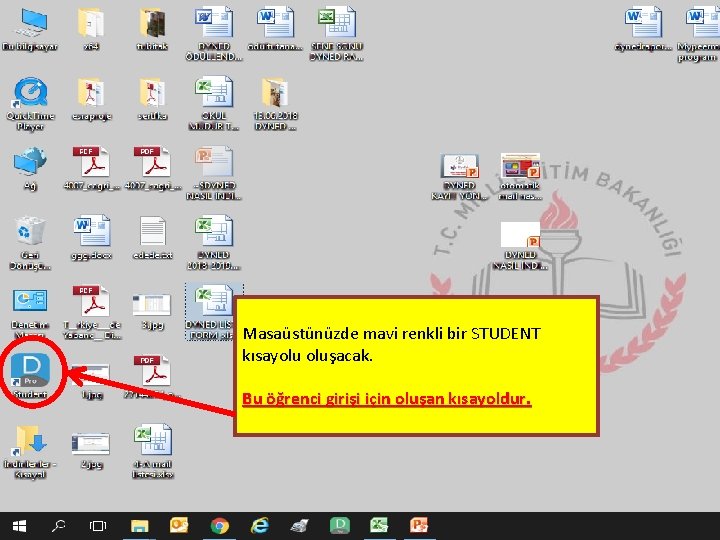Image resolution: width=720 pixels, height=540 pixels.
Task: Open 2.jpg image file
Action: pyautogui.click(x=90, y=444)
